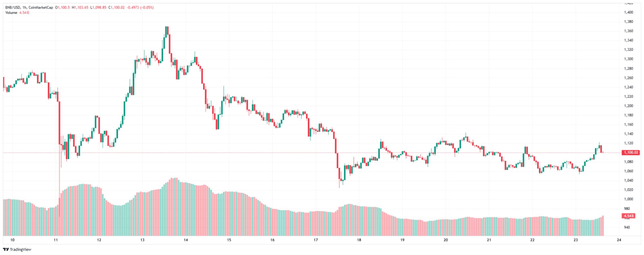The width and height of the screenshot is (644, 255).
Task: Click the 1,200 price axis label
Action: tap(628, 106)
